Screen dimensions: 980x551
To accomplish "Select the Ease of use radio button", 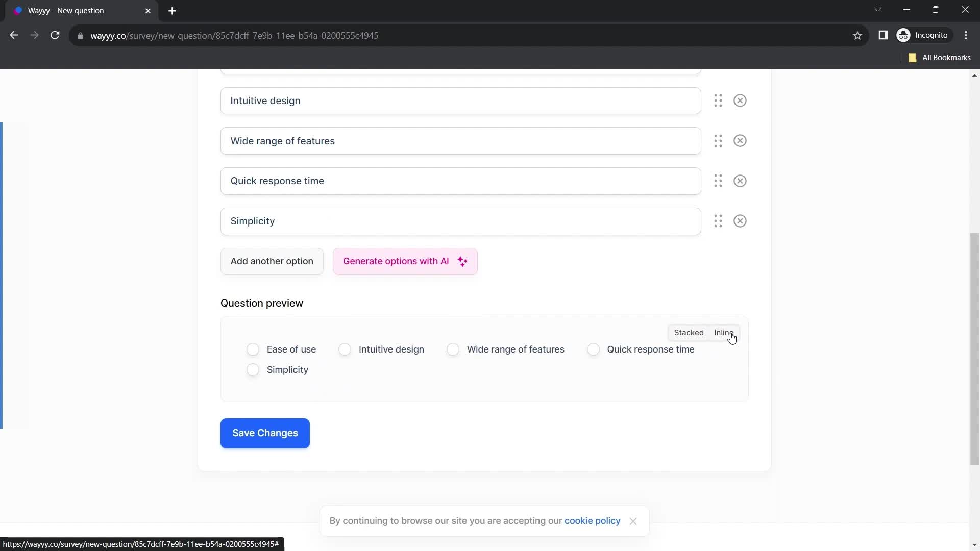I will (x=253, y=349).
